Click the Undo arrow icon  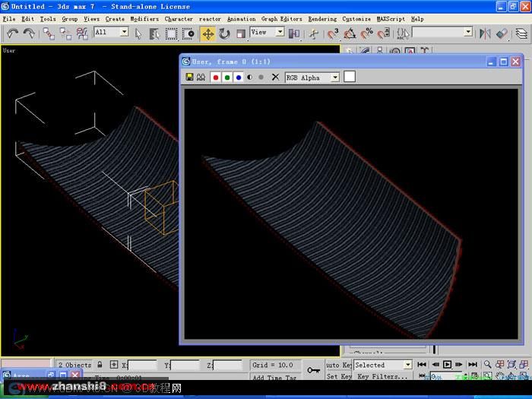[13, 33]
